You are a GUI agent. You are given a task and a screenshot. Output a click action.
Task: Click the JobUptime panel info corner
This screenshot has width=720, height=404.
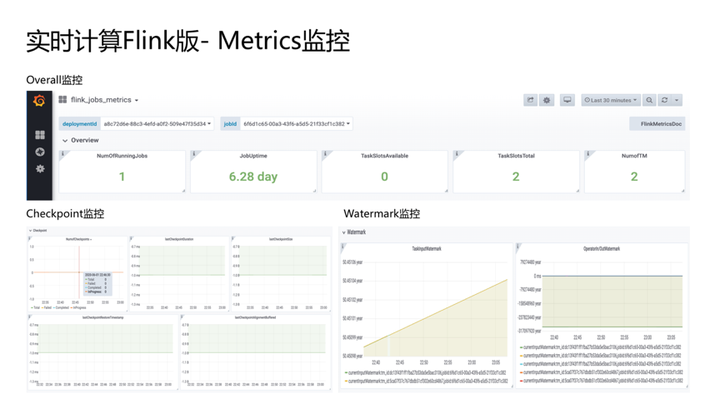[193, 154]
